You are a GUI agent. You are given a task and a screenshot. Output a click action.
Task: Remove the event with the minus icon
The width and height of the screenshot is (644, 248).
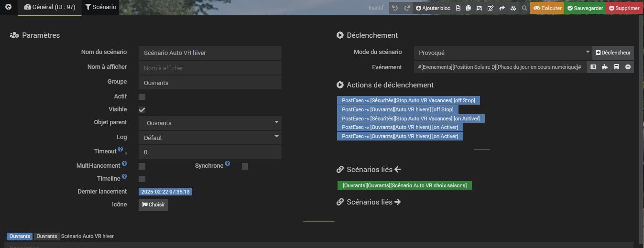(x=628, y=67)
